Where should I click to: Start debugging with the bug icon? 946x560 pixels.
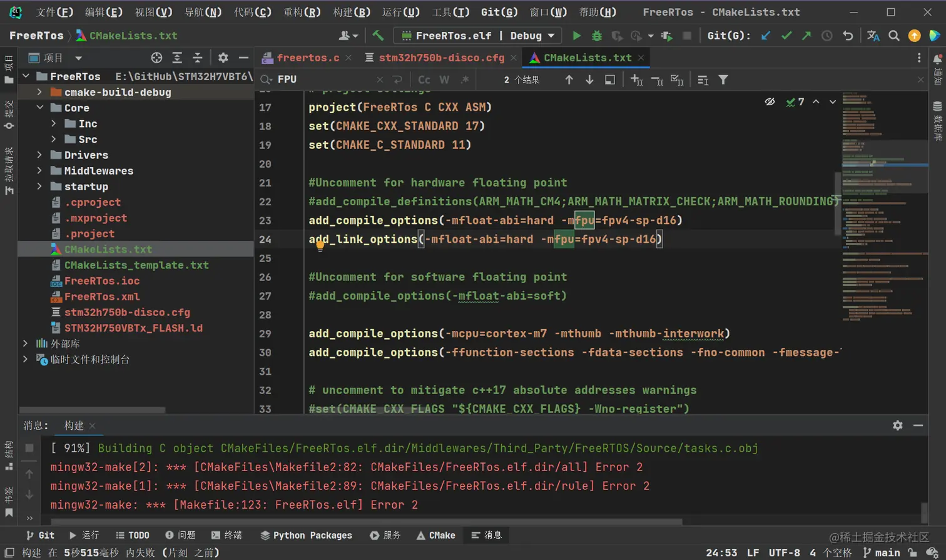(x=597, y=36)
